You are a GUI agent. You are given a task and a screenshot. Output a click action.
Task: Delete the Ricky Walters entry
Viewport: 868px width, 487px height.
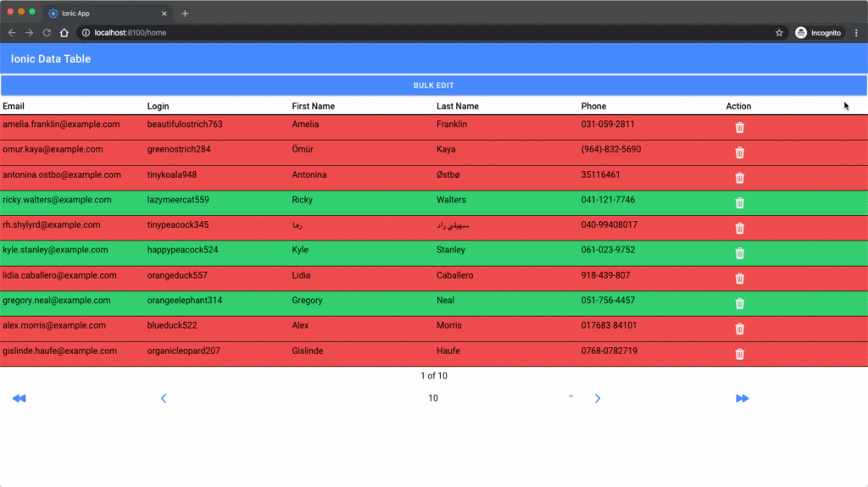(739, 203)
